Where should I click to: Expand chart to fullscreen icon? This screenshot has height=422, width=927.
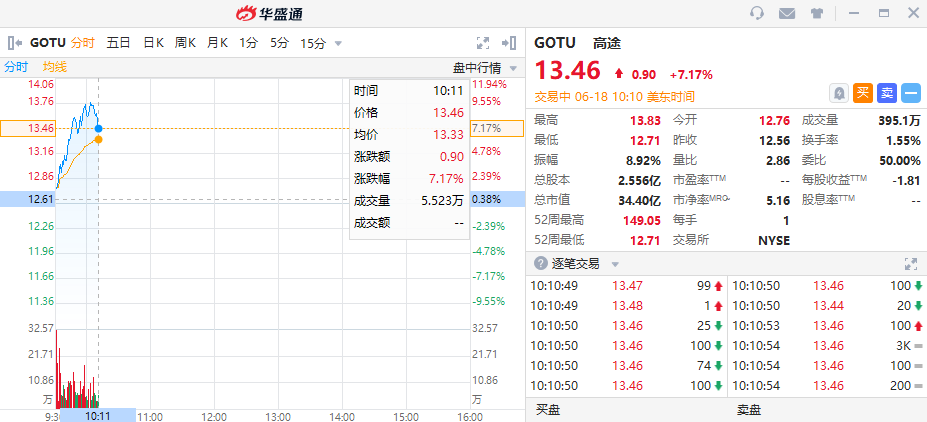pyautogui.click(x=483, y=43)
